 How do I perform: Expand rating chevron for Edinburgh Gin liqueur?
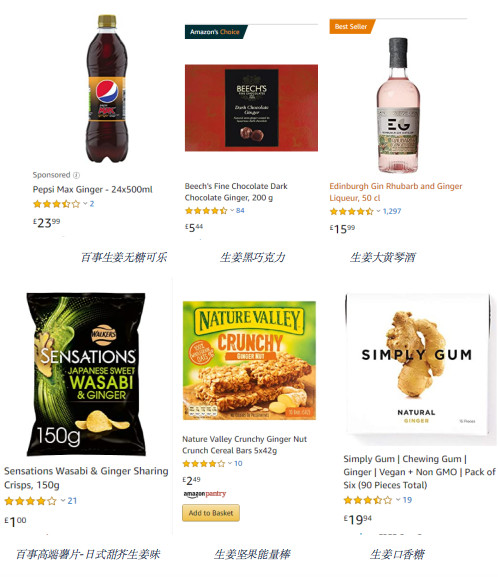click(378, 211)
